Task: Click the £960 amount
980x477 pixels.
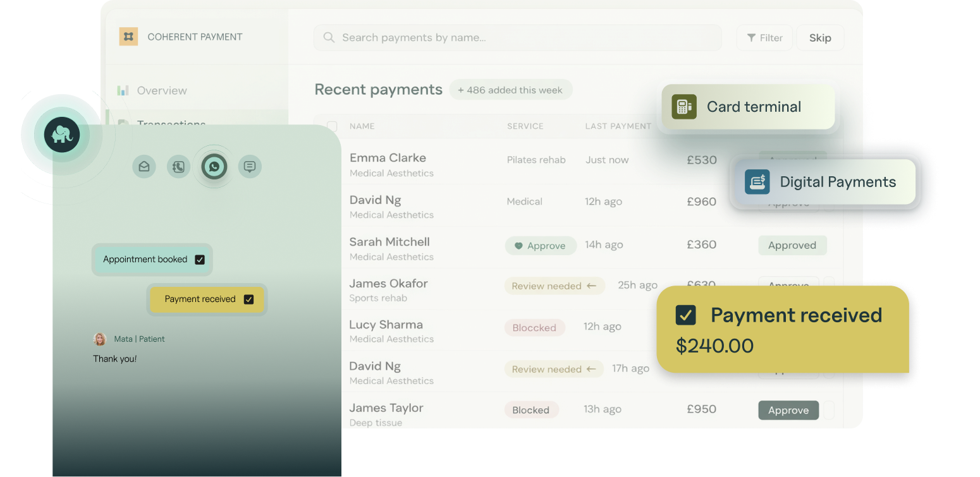Action: tap(702, 202)
